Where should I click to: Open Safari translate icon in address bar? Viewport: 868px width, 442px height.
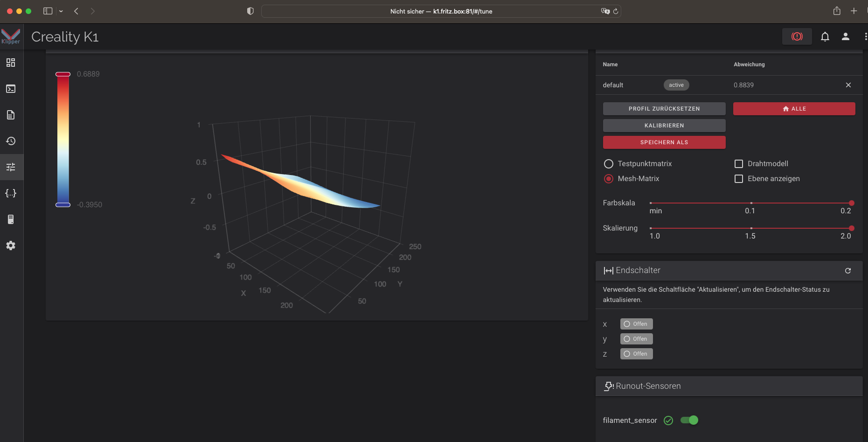click(x=605, y=11)
